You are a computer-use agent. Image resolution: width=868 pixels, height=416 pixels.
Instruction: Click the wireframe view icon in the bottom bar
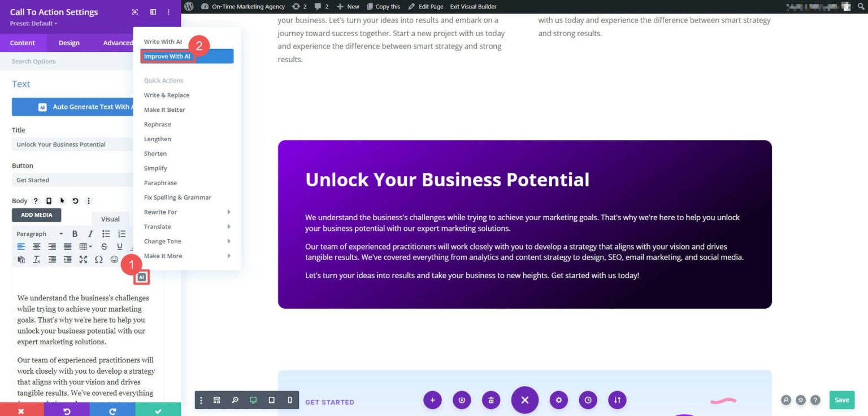(216, 400)
